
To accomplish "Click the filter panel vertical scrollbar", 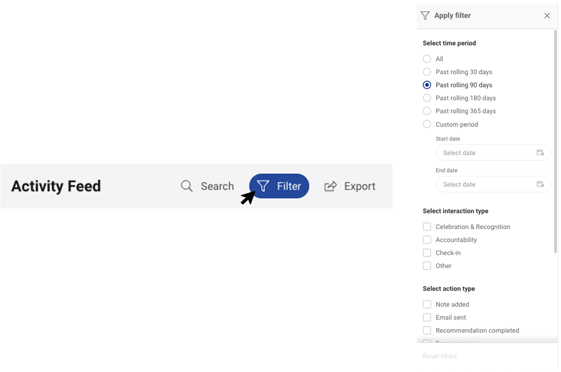I will [x=555, y=141].
